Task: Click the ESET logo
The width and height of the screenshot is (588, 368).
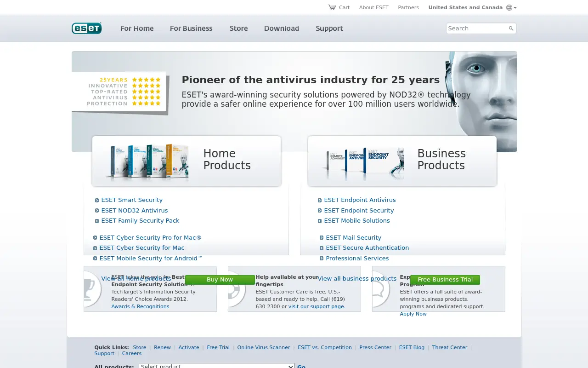Action: 86,29
